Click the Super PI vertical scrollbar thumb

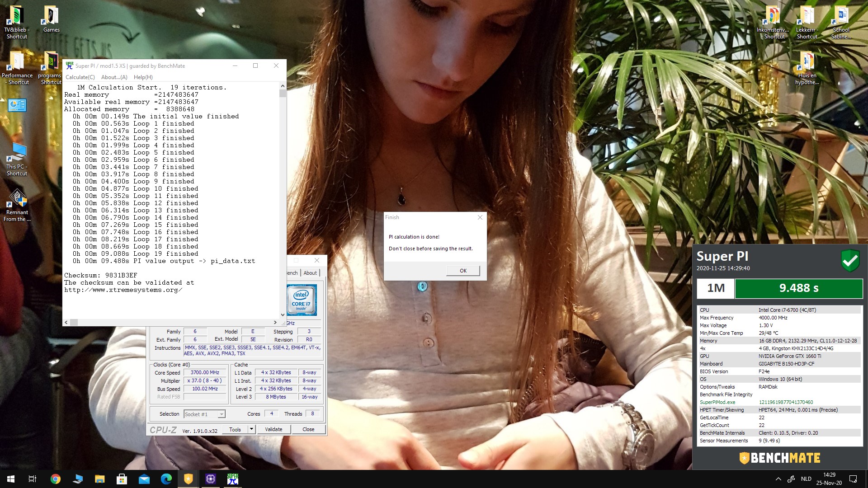click(283, 93)
